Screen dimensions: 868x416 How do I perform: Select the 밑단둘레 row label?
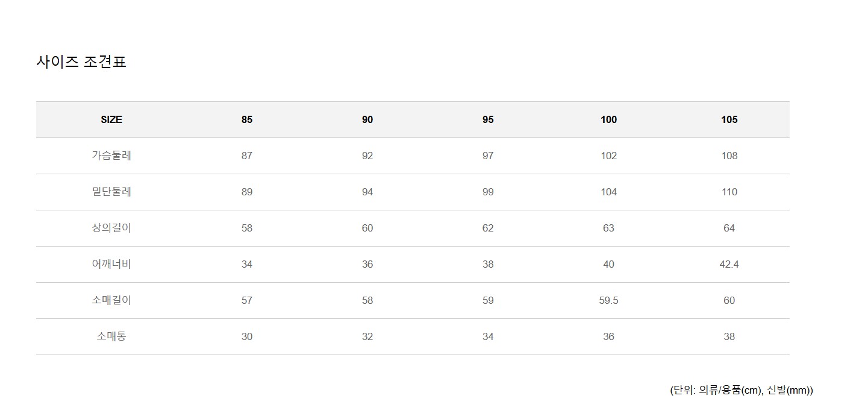point(111,192)
